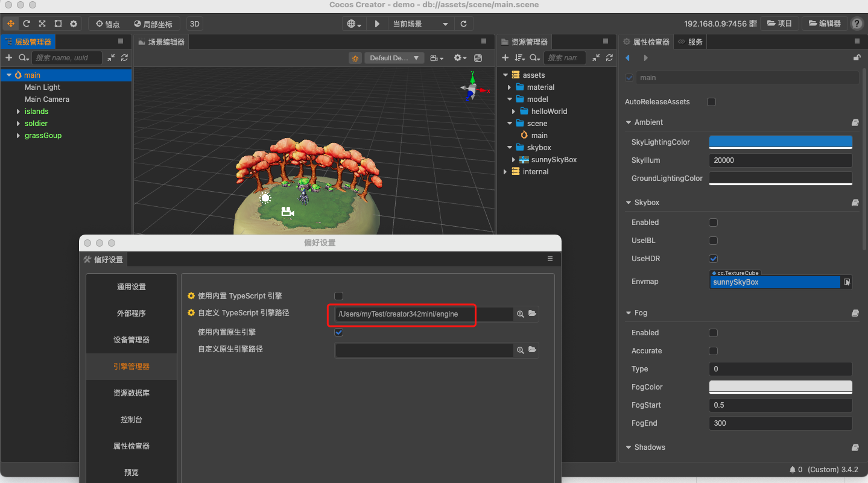Toggle the 锚点 pivot mode button
Image resolution: width=868 pixels, height=483 pixels.
coord(108,24)
